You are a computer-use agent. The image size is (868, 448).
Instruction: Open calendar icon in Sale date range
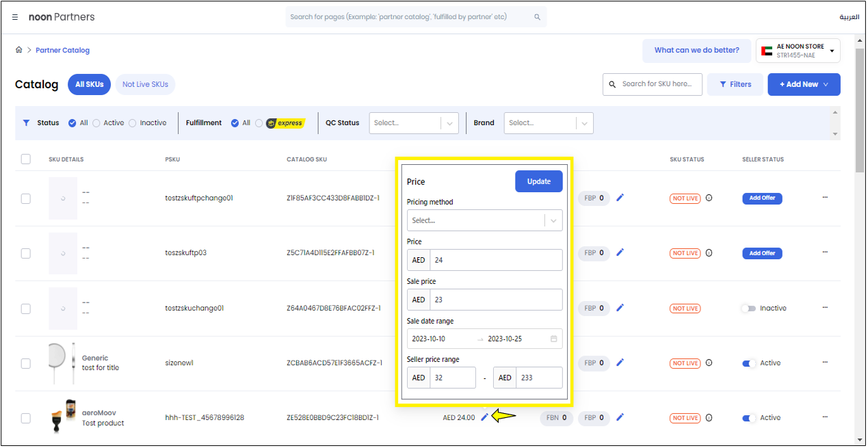(x=553, y=339)
